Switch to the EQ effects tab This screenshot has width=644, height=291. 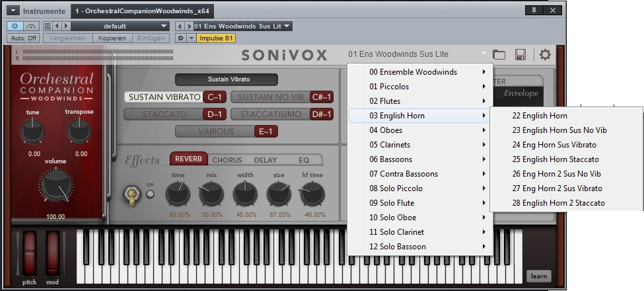(304, 160)
